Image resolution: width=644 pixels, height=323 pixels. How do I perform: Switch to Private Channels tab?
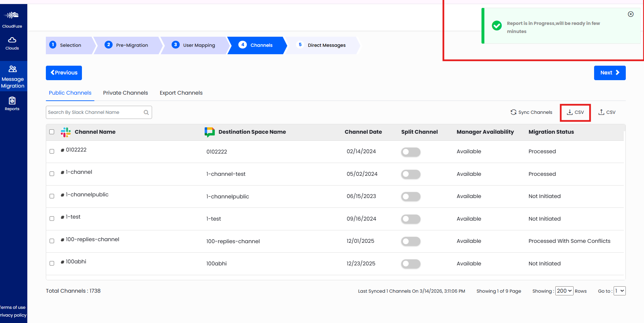[x=125, y=93]
